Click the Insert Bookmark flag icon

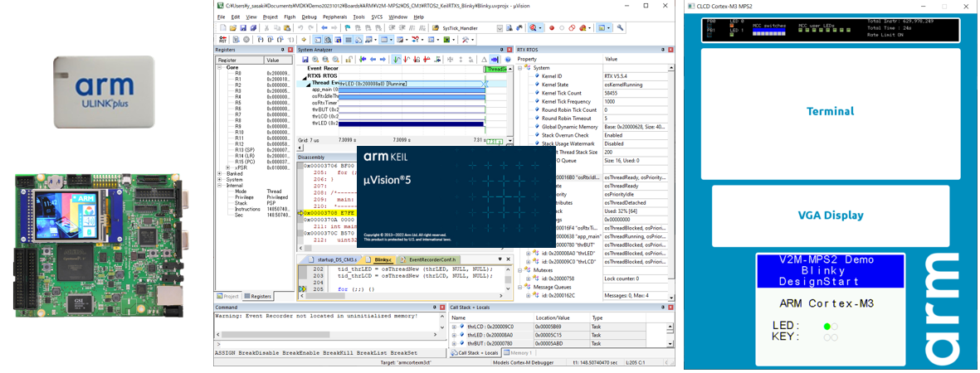[348, 28]
